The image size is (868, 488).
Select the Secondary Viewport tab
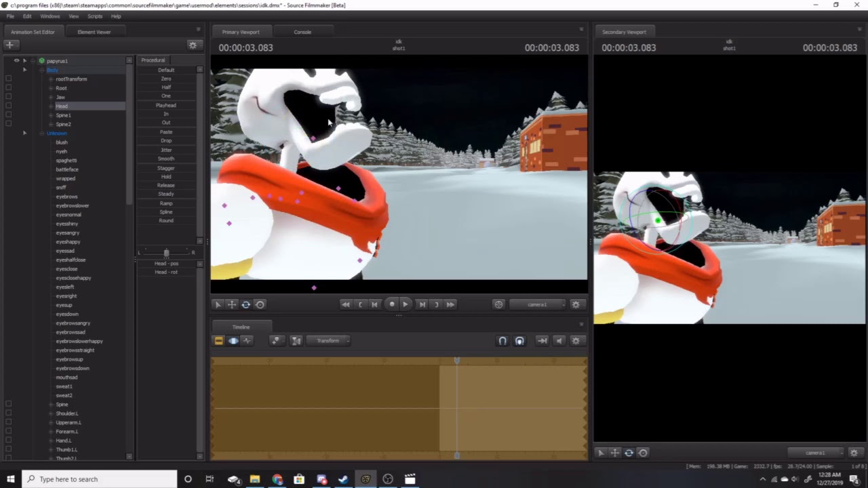point(624,32)
